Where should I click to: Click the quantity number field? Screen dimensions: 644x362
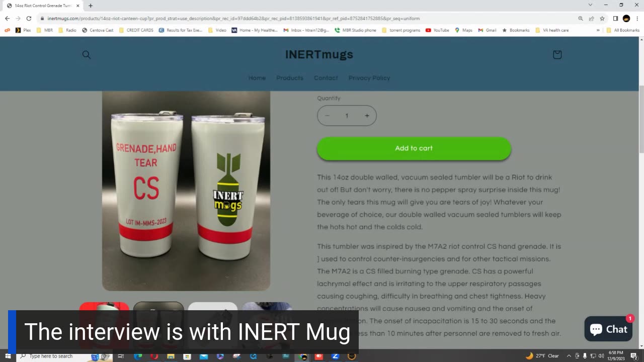click(x=347, y=116)
